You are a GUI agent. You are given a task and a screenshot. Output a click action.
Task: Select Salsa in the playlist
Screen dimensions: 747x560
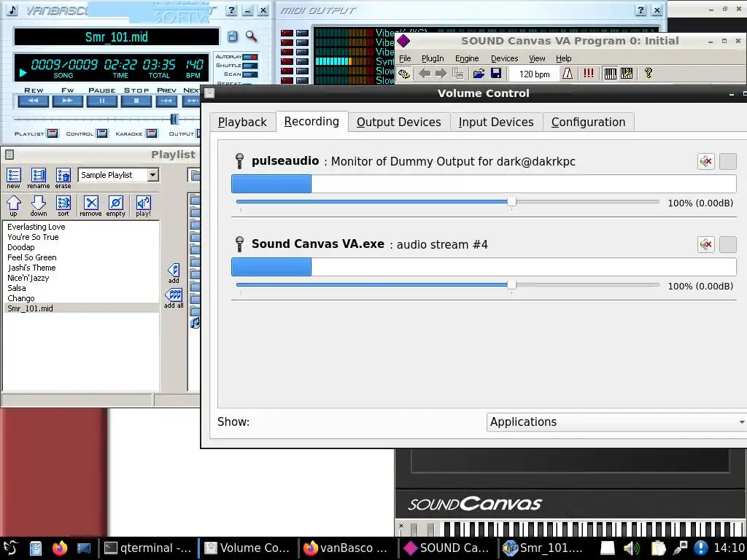[17, 288]
